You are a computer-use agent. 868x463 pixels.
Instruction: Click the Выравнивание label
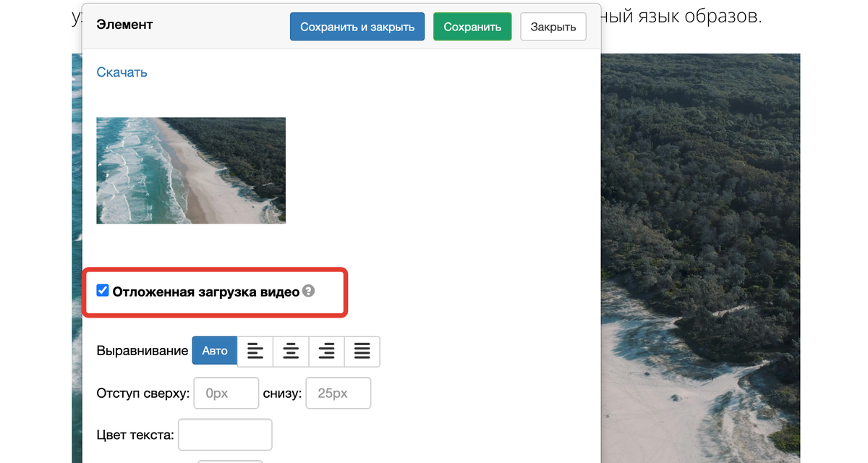coord(142,352)
